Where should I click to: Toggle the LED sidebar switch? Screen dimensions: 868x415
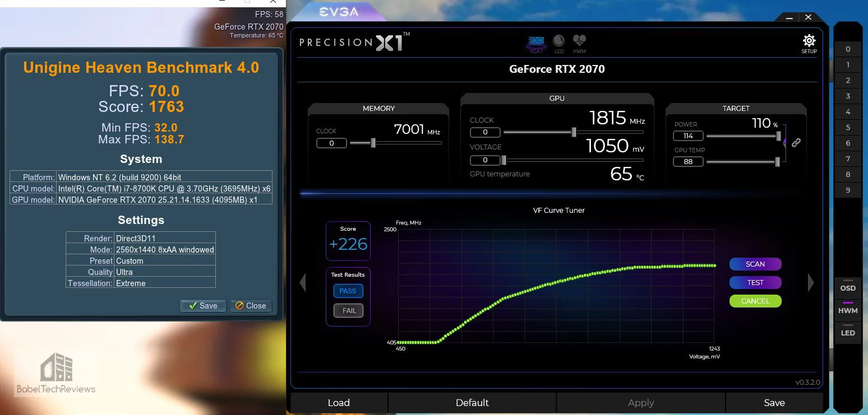(848, 333)
